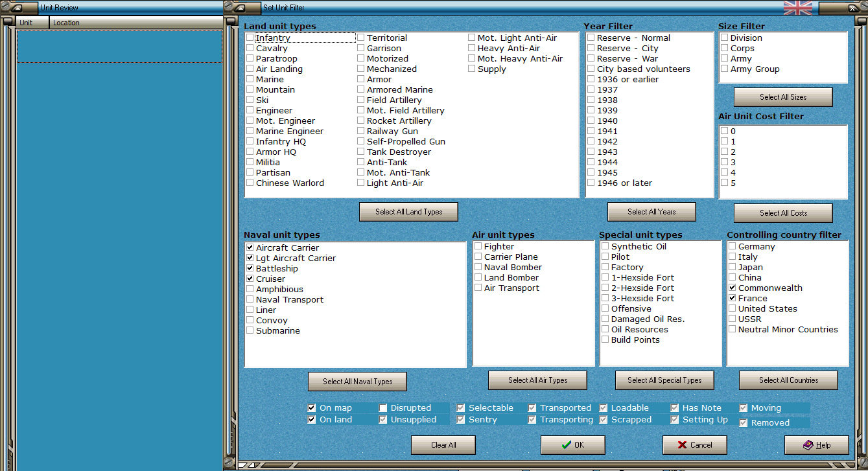Check the Reserve - City year filter
This screenshot has height=471, width=868.
coord(591,48)
